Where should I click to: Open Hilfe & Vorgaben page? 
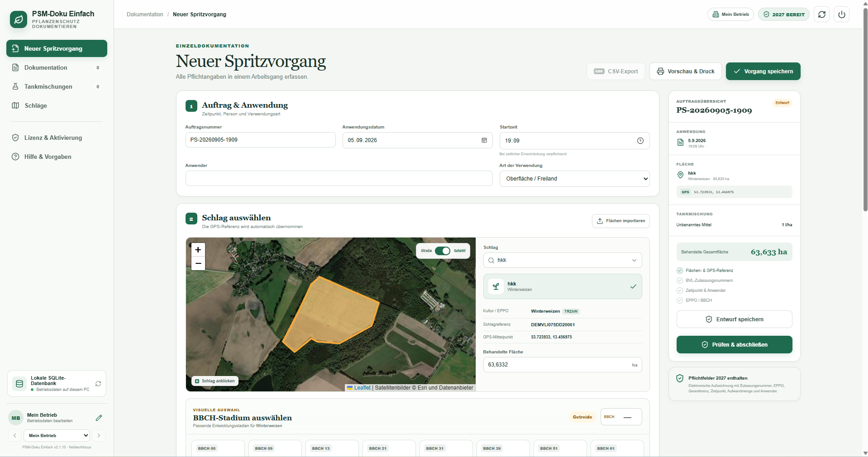[57, 157]
